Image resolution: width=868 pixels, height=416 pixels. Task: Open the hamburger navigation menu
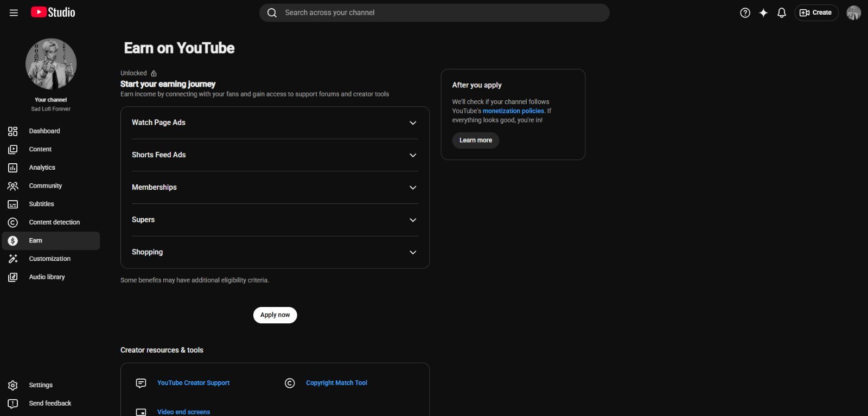14,12
